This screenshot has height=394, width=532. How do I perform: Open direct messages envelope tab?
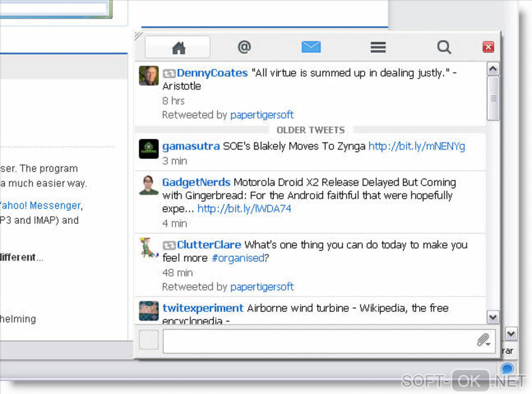[x=311, y=47]
